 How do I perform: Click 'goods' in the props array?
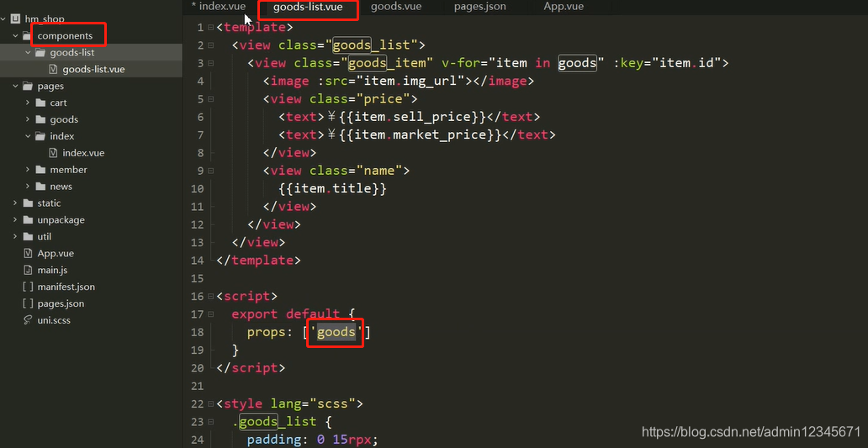point(336,332)
